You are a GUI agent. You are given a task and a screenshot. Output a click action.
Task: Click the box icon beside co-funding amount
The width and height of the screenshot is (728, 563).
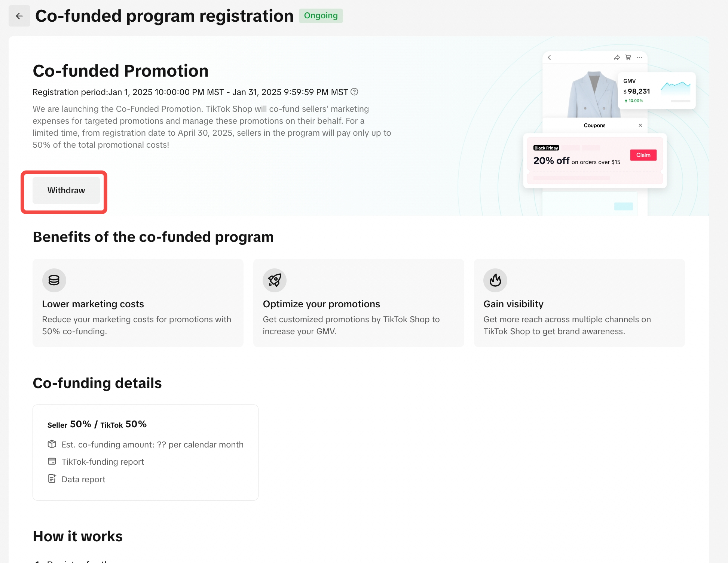(x=52, y=444)
